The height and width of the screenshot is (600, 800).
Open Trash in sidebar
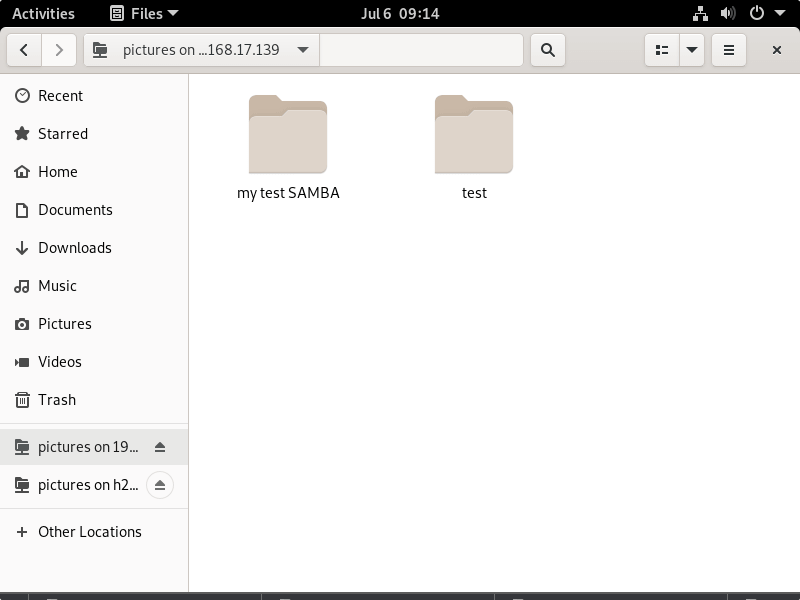pyautogui.click(x=94, y=400)
